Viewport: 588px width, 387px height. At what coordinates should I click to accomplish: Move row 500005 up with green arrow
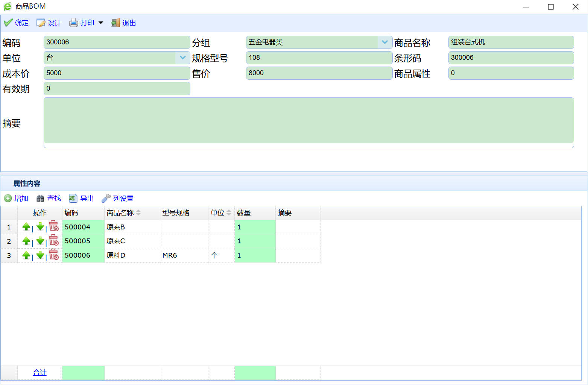coord(26,241)
